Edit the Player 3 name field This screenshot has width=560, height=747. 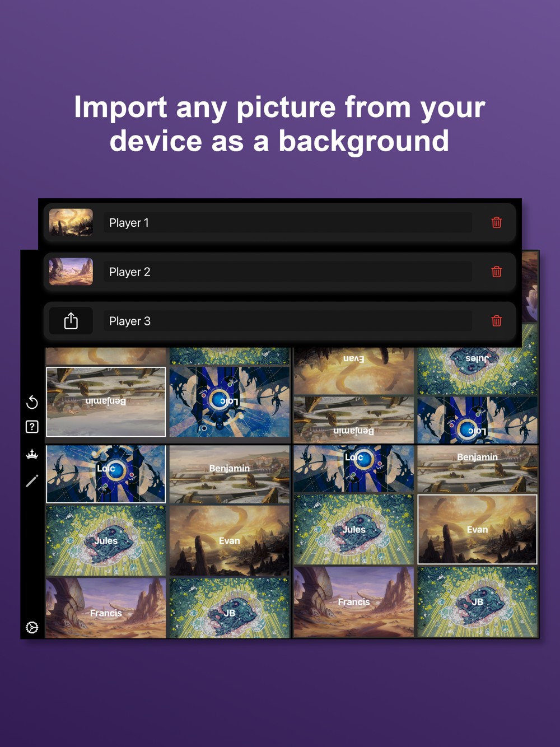pos(287,321)
